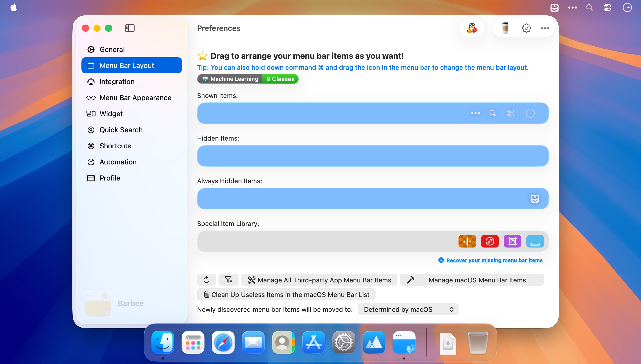Manage All Third-party App Menu Bar Items
This screenshot has height=364, width=641.
tap(319, 280)
